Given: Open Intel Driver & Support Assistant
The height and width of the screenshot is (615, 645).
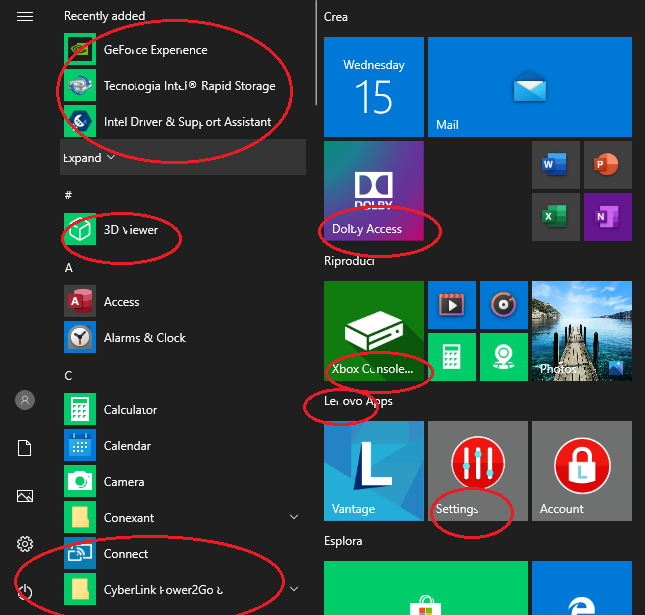Looking at the screenshot, I should click(183, 122).
